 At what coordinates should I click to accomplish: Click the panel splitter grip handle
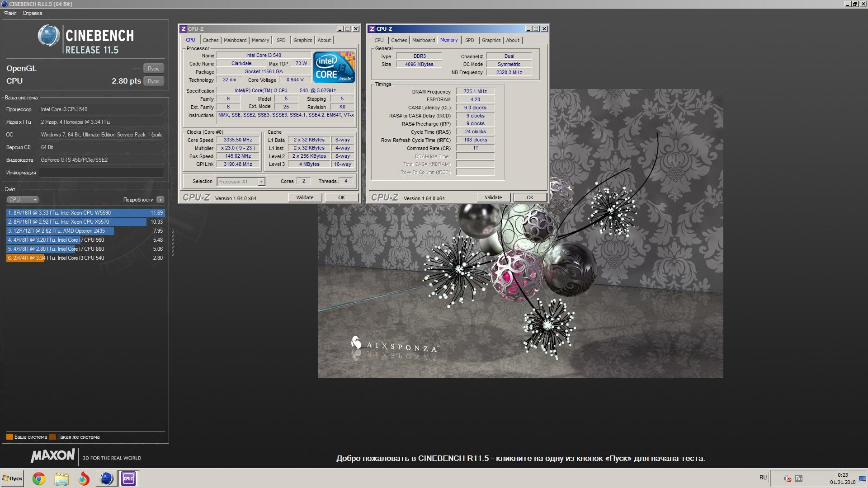(173, 244)
